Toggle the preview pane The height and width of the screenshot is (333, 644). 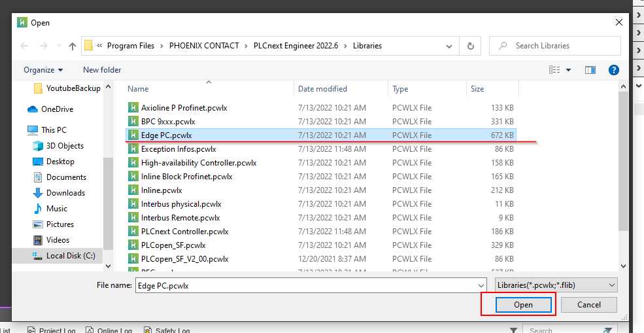click(590, 70)
